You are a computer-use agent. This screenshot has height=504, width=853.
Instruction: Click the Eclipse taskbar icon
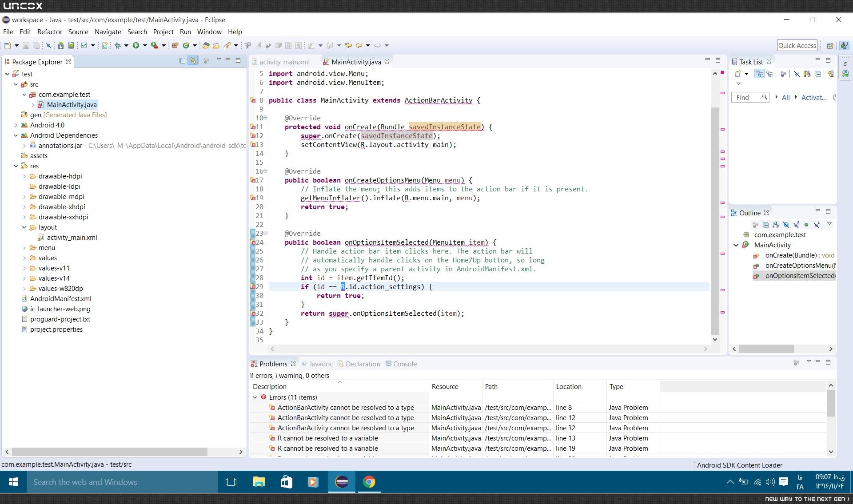pos(342,482)
